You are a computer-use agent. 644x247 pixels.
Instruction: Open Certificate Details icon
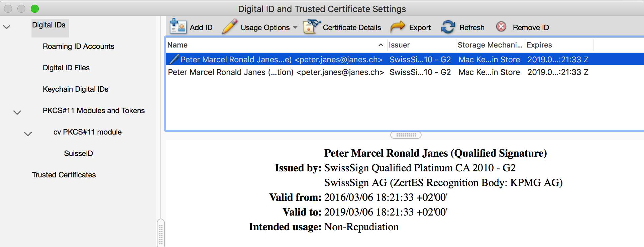[x=311, y=26]
